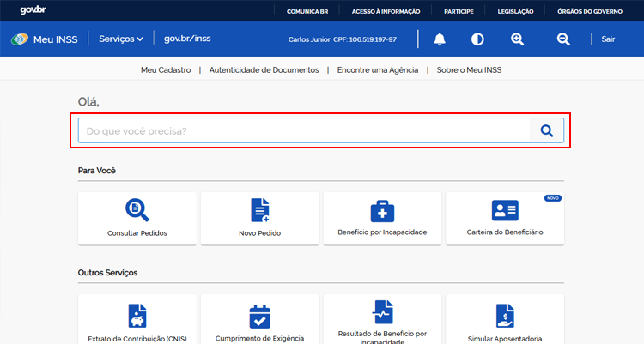Click the Cumprimento de Exigência label
Viewport: 644px width, 344px height.
[x=260, y=339]
